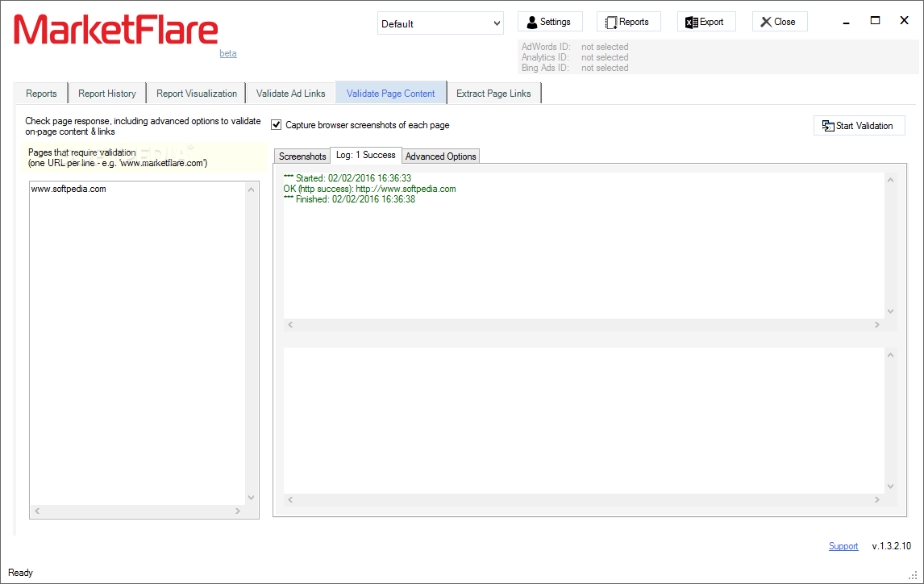Click inside the URL list text box
Screen dimensions: 924x584
137,344
